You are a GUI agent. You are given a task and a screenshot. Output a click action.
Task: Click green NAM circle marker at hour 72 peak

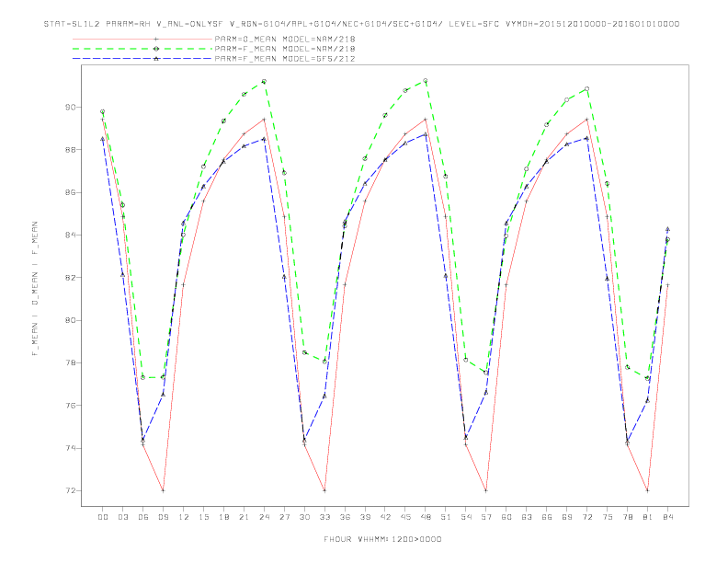(x=586, y=88)
